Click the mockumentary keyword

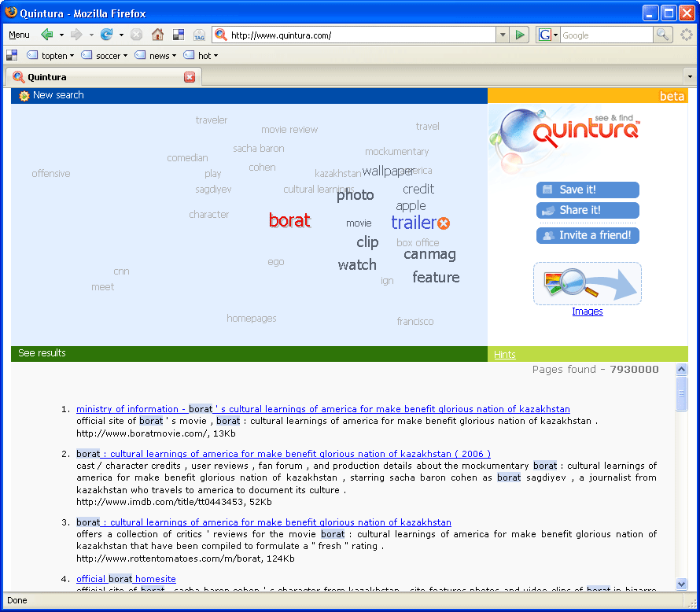397,152
